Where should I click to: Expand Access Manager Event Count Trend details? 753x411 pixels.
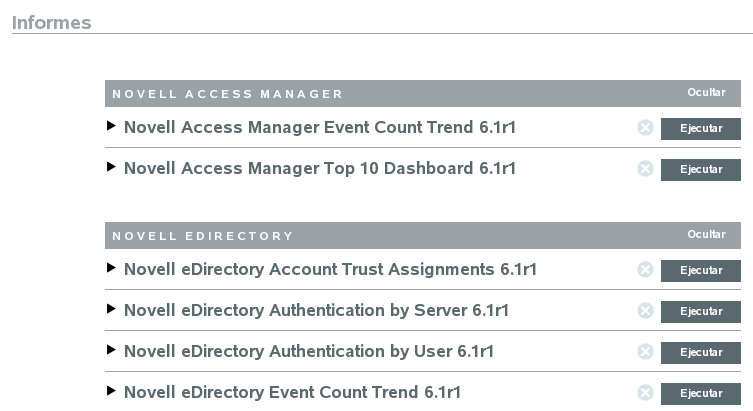[x=111, y=127]
